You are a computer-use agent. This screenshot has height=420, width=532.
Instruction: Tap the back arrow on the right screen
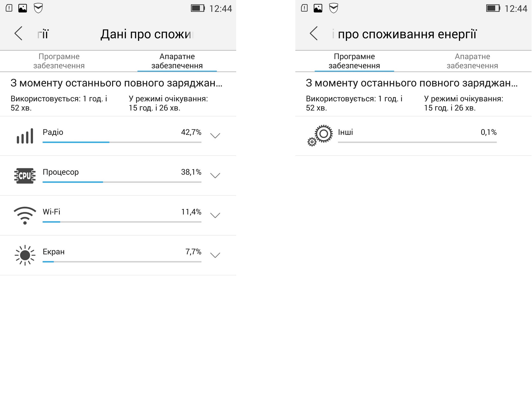314,33
